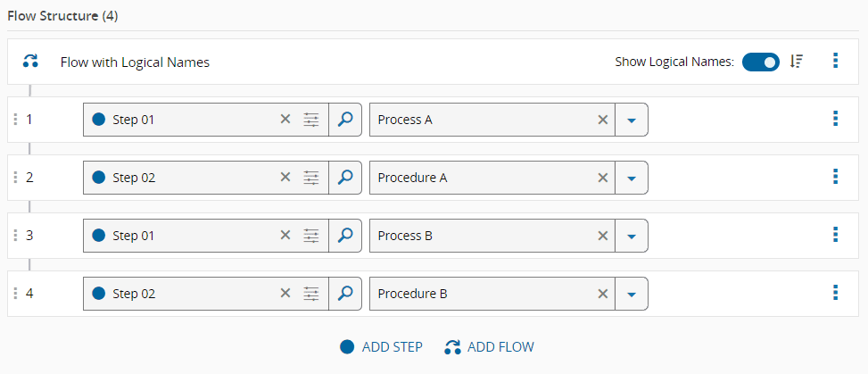Click the ADD STEP button
This screenshot has height=374, width=868.
(x=382, y=347)
